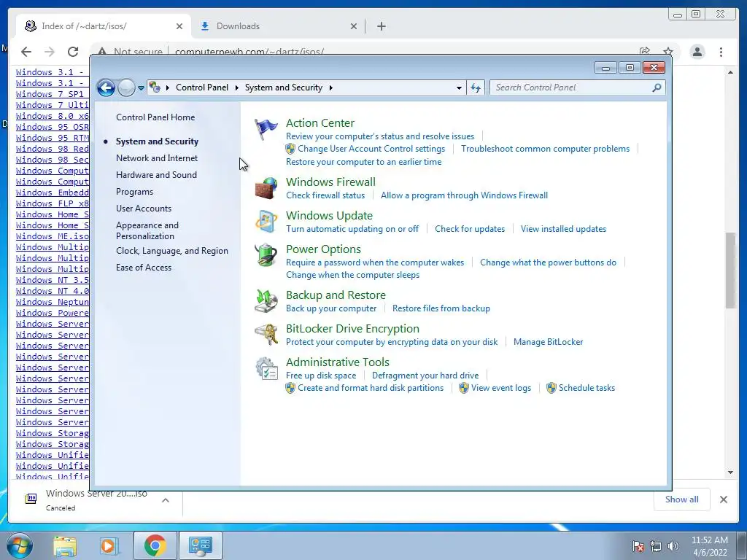747x560 pixels.
Task: Dismiss the downloads bar with X
Action: 724,499
